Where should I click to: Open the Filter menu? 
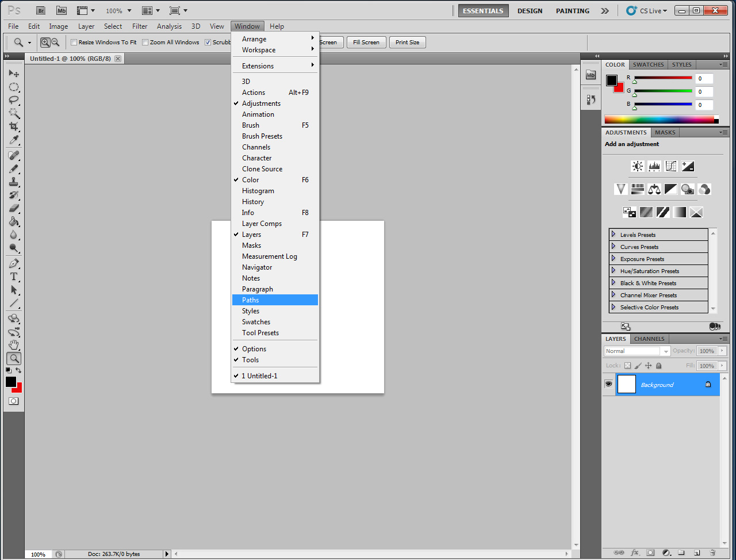point(140,26)
